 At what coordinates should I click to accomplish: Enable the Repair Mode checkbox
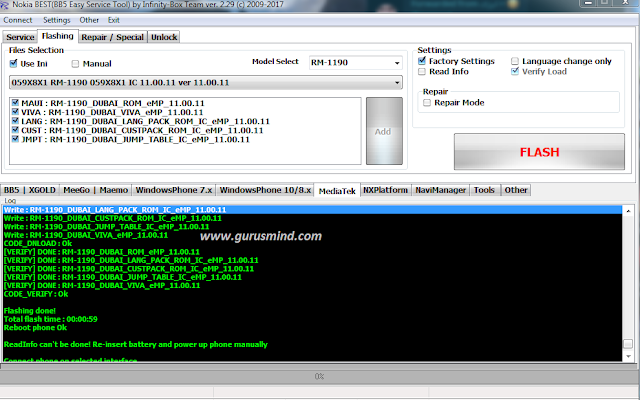pyautogui.click(x=427, y=103)
